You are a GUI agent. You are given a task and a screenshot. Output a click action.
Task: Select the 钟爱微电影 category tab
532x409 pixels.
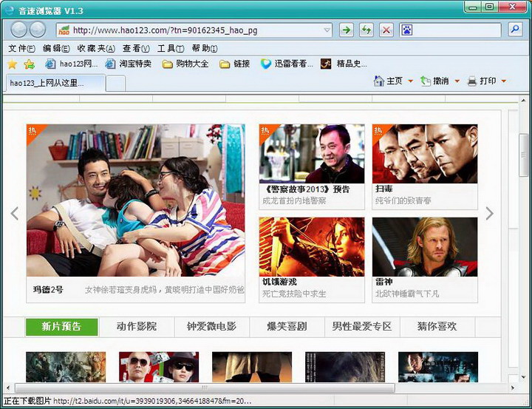pyautogui.click(x=212, y=326)
